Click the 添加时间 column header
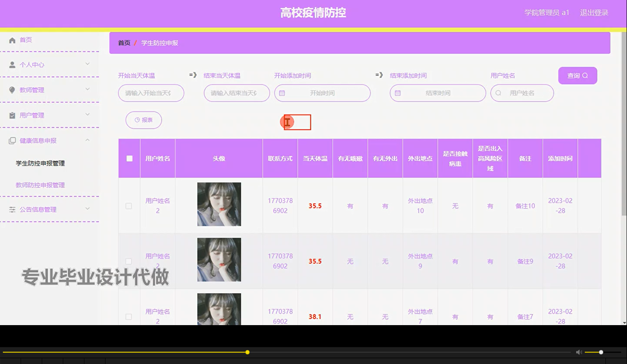 click(x=560, y=159)
